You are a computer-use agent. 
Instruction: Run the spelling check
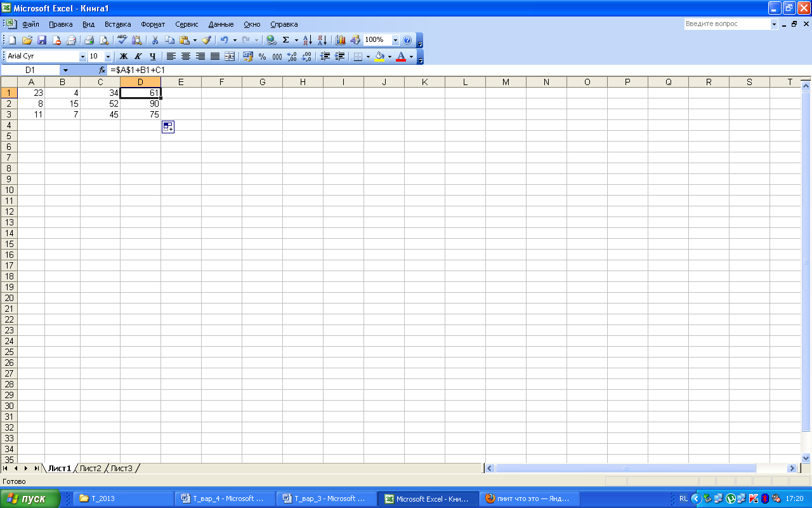[122, 40]
